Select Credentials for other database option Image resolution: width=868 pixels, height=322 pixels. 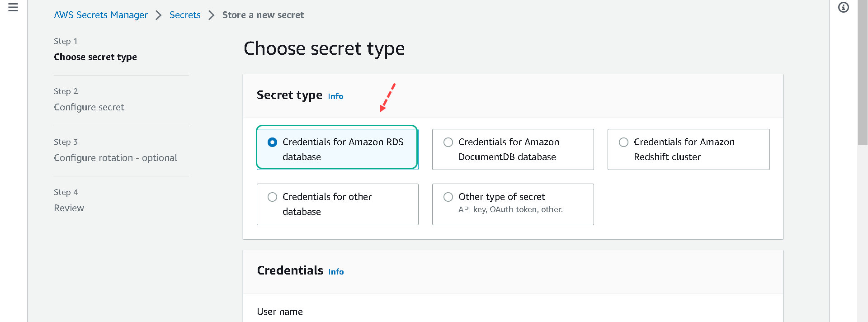[337, 204]
